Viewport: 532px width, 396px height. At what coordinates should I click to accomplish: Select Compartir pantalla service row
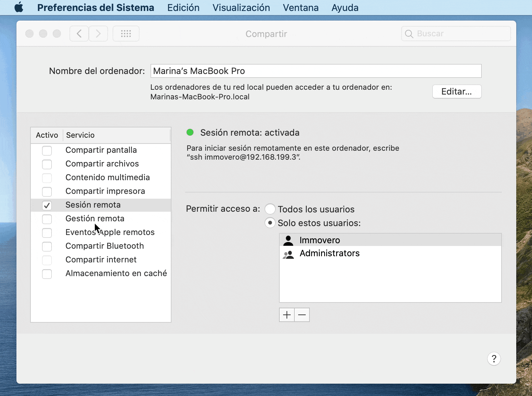[101, 150]
